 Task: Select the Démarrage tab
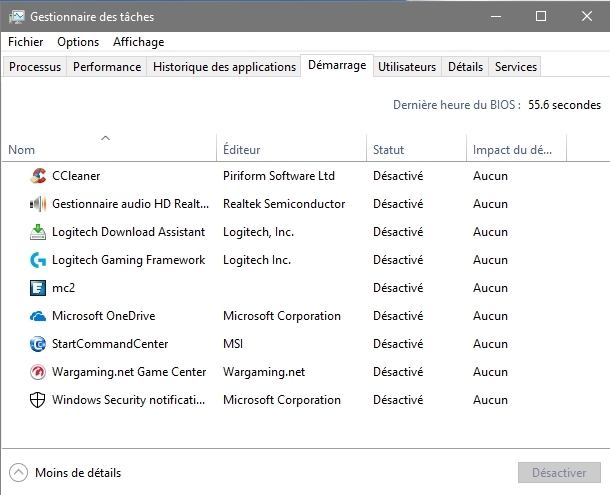tap(337, 65)
